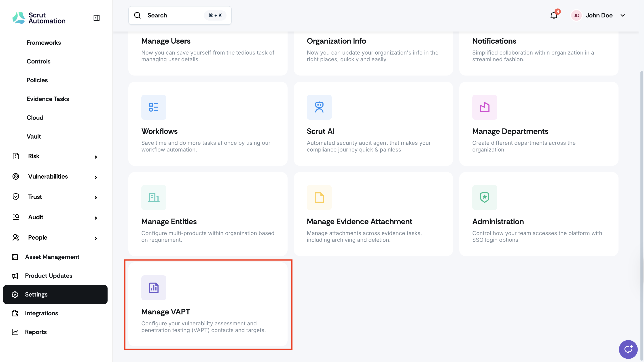Click the Manage Departments building icon
This screenshot has height=362, width=644.
coord(485,107)
